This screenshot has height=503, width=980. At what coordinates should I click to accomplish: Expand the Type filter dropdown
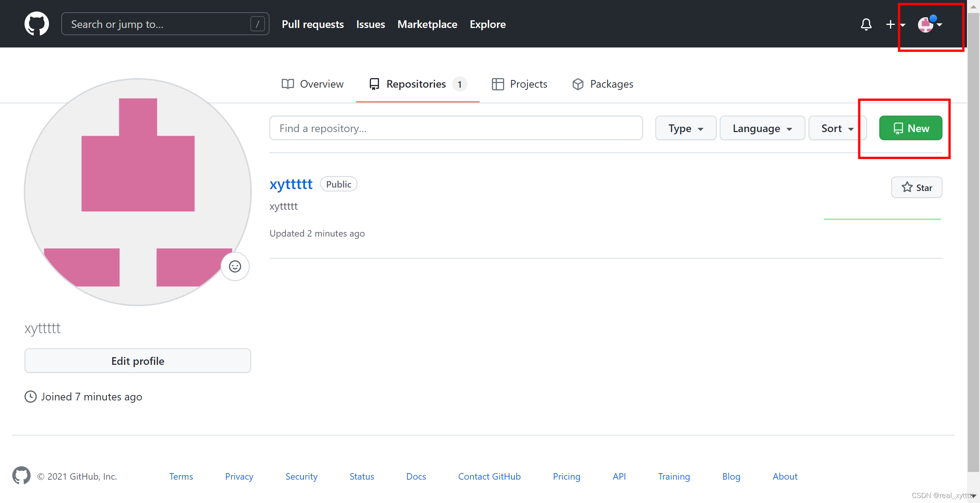[x=686, y=128]
